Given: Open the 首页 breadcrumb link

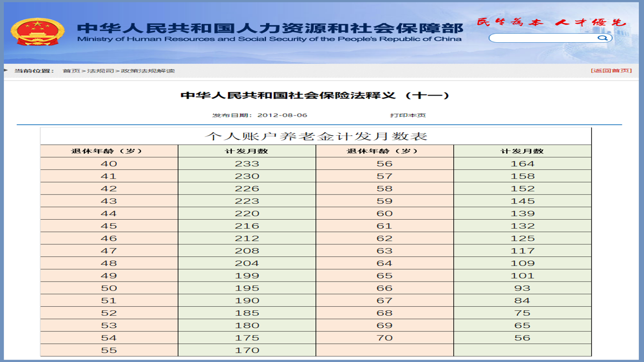Looking at the screenshot, I should point(71,71).
